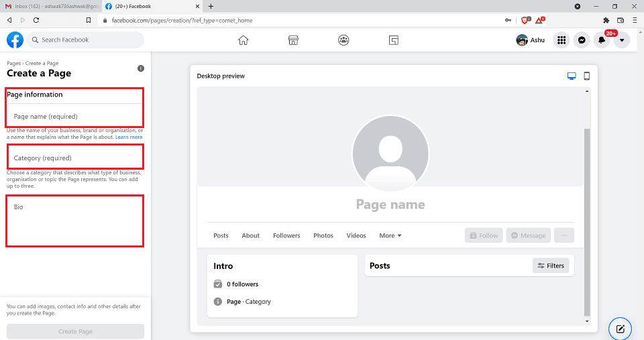
Task: Click the preview scrollbar up arrow
Action: coord(587,91)
